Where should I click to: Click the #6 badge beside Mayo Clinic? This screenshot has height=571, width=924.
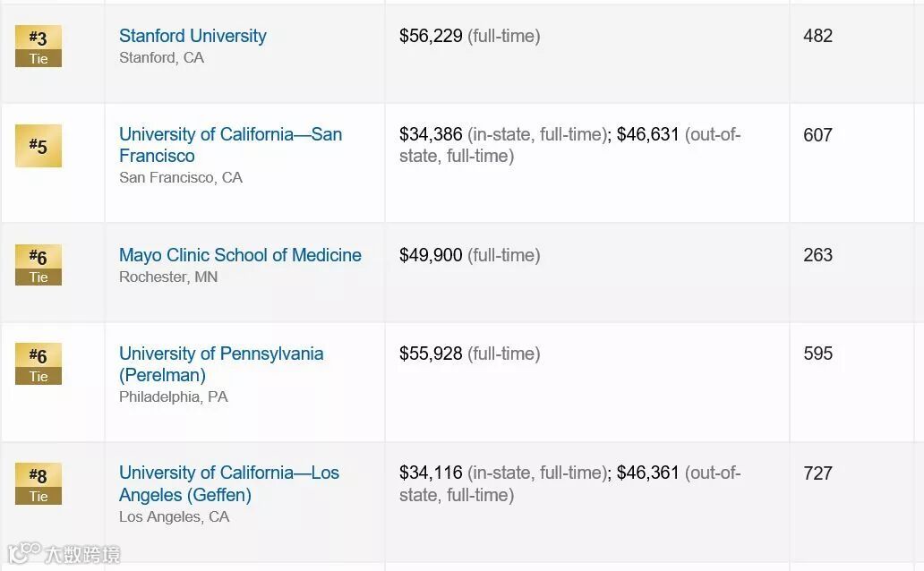click(x=38, y=265)
